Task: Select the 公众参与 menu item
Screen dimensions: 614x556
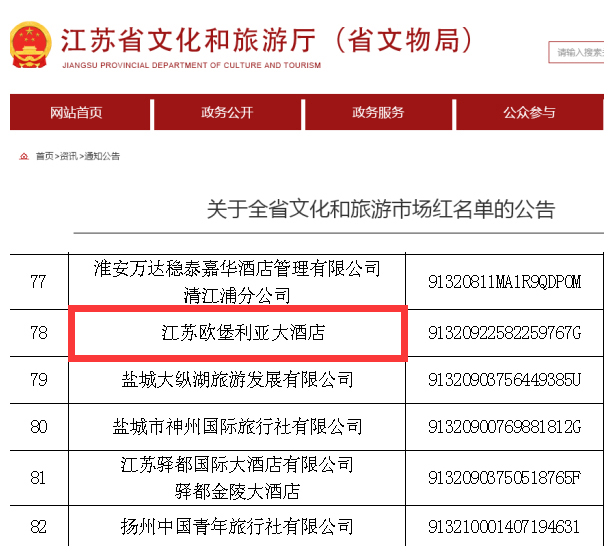Action: click(x=529, y=113)
